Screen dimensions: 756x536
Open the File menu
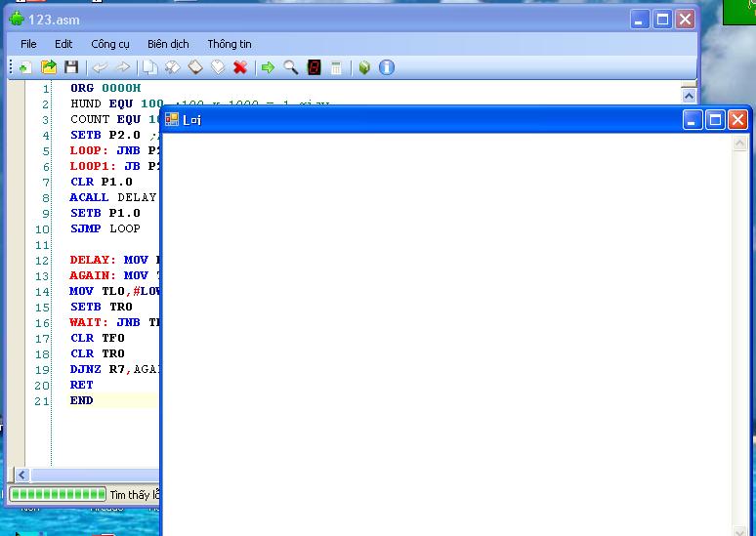tap(28, 44)
